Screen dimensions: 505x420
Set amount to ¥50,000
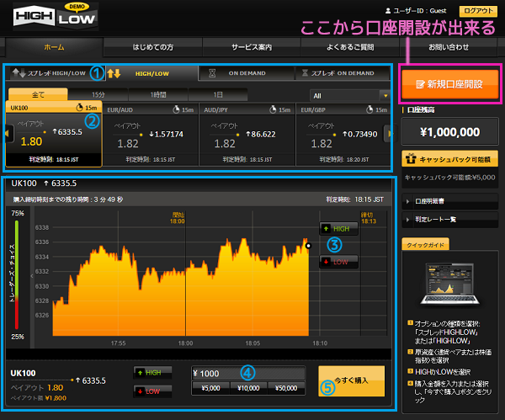click(286, 388)
